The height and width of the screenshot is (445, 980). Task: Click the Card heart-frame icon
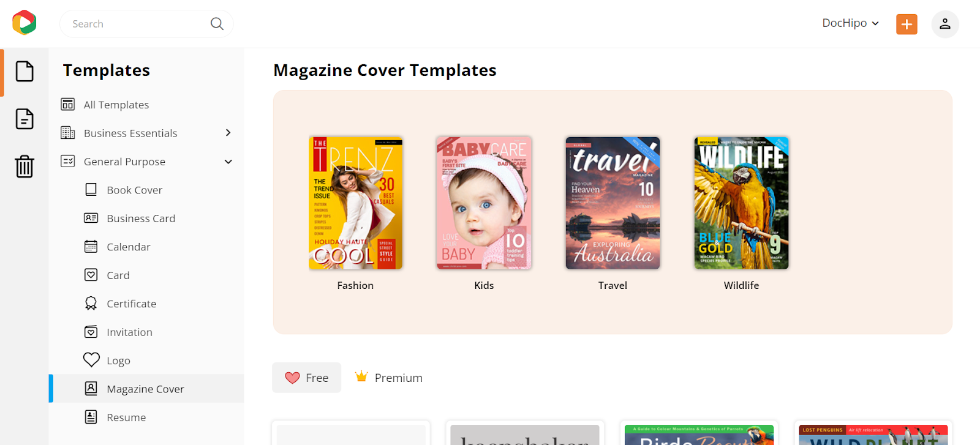point(91,275)
